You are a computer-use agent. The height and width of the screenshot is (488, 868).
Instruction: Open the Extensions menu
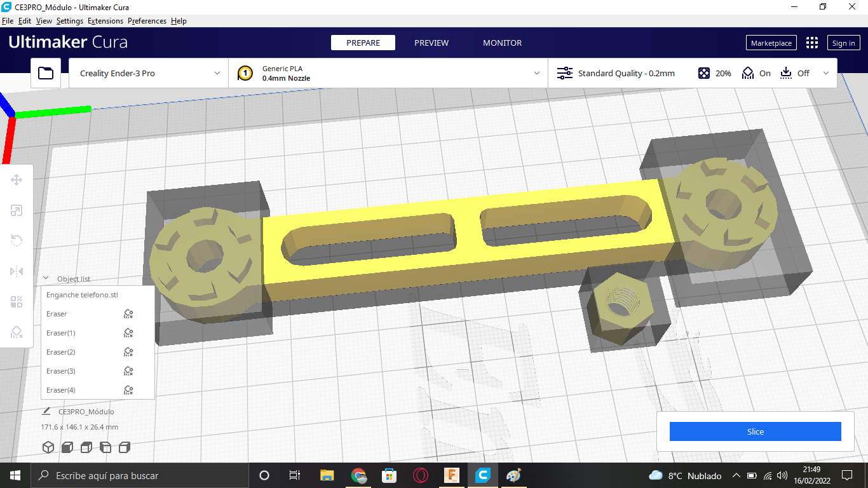tap(105, 21)
